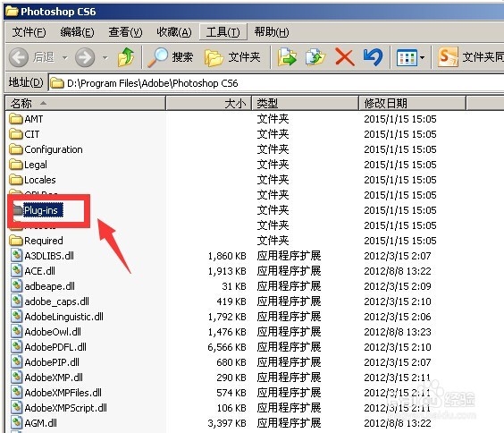Open the 查看(V) menu
The image size is (504, 433).
point(125,32)
